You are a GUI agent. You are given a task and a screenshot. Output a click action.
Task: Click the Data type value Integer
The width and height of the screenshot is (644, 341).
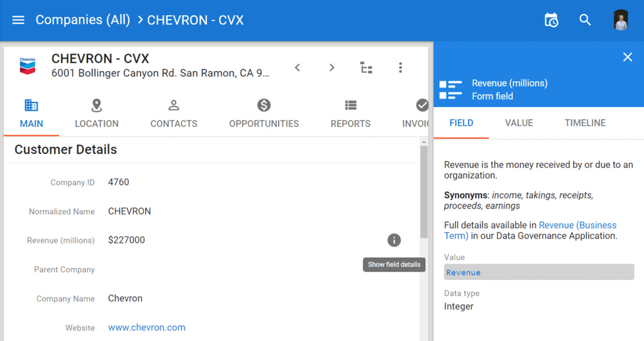458,306
